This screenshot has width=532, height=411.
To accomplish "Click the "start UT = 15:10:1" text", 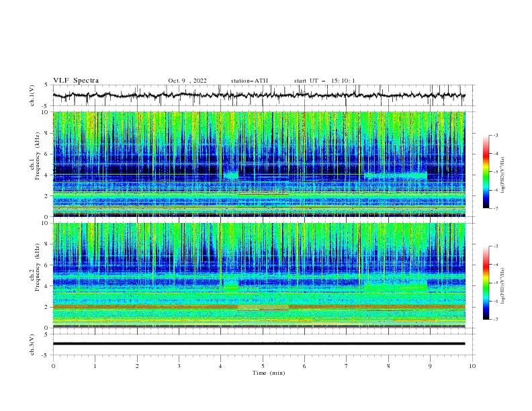I will tap(324, 81).
